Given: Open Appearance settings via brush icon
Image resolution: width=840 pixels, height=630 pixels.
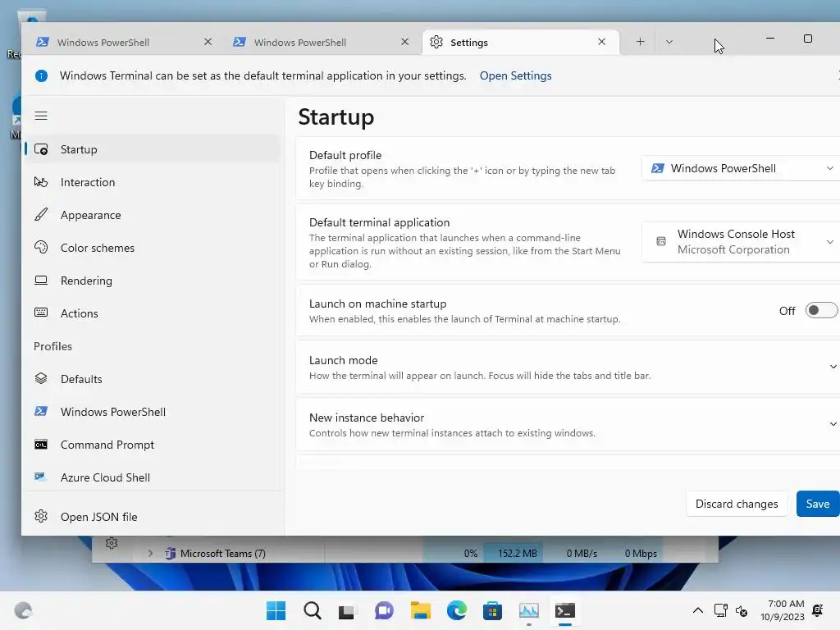Looking at the screenshot, I should click(x=41, y=215).
